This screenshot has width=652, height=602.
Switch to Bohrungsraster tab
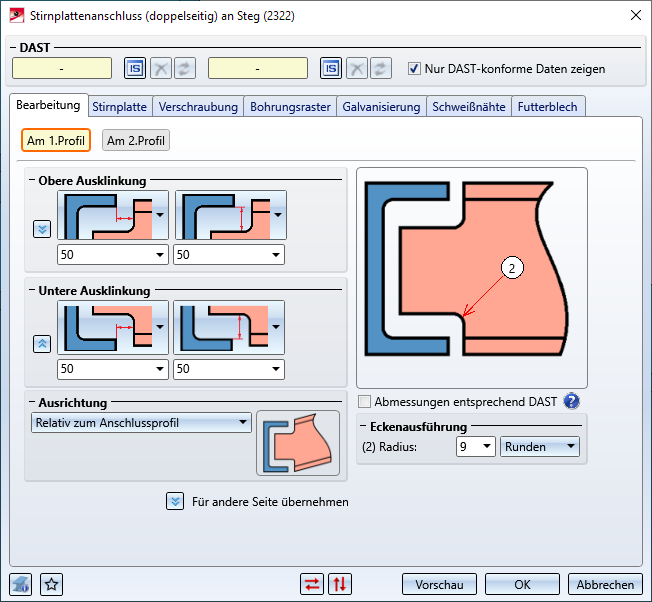coord(290,107)
